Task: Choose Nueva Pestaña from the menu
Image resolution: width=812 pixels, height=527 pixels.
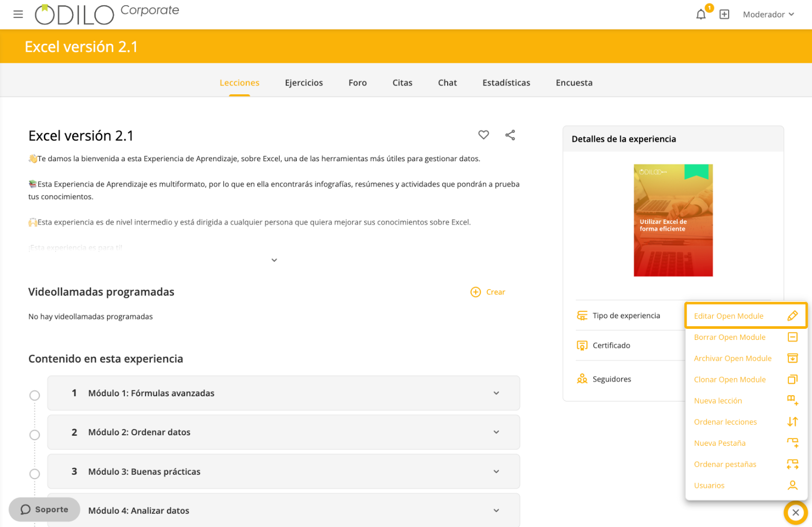Action: (746, 443)
